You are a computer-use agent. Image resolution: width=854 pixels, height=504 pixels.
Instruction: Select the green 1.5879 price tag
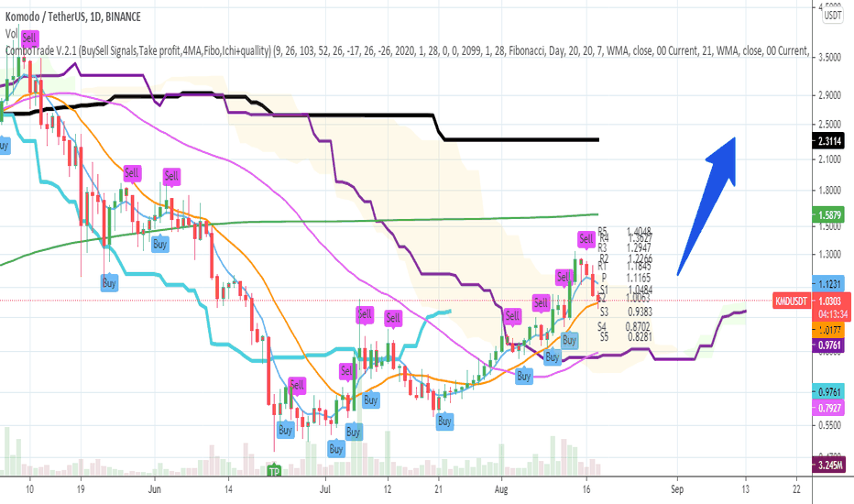pyautogui.click(x=828, y=214)
